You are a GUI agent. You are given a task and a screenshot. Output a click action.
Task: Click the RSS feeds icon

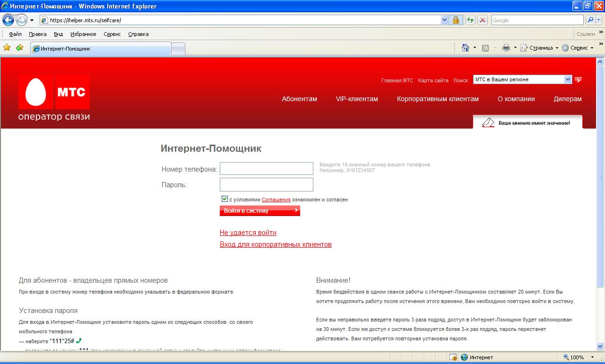485,48
